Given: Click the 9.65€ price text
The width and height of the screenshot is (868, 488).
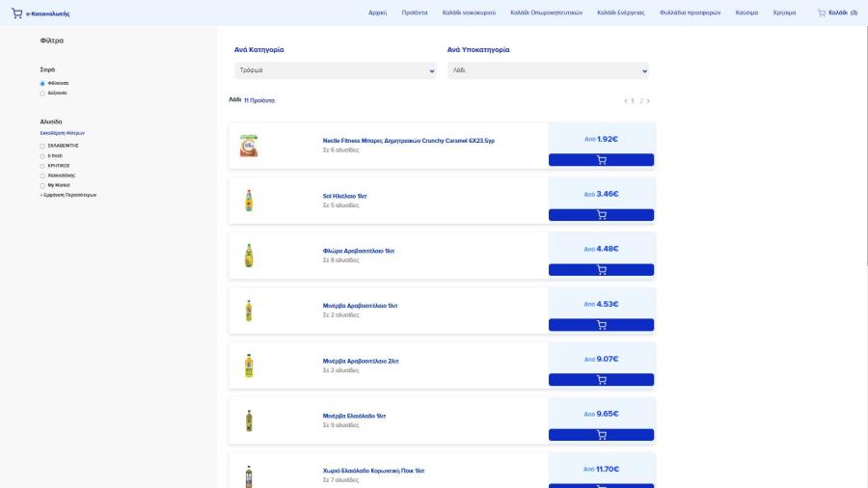Looking at the screenshot, I should (x=608, y=414).
